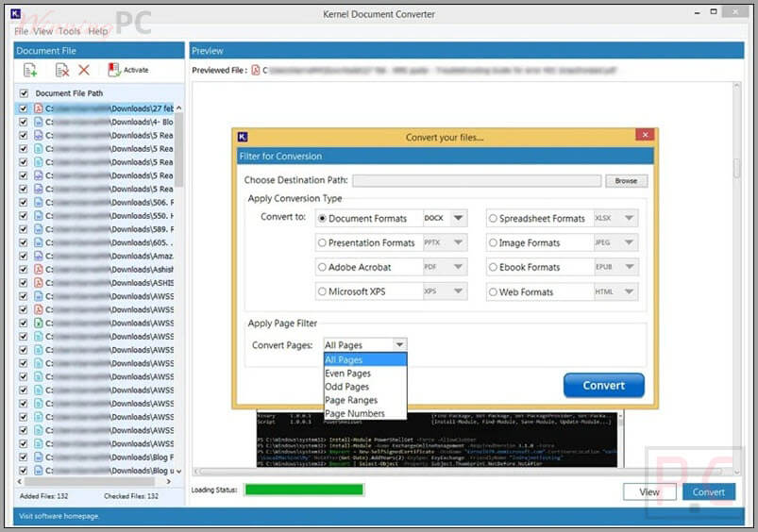The width and height of the screenshot is (758, 532).
Task: Select the Image Formats radio button
Action: [493, 242]
